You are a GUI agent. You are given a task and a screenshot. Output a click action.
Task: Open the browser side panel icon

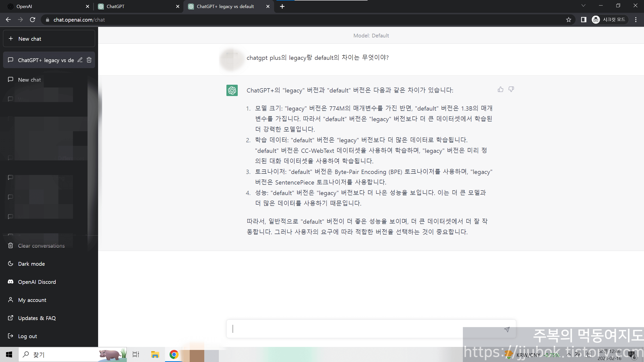[x=584, y=20]
